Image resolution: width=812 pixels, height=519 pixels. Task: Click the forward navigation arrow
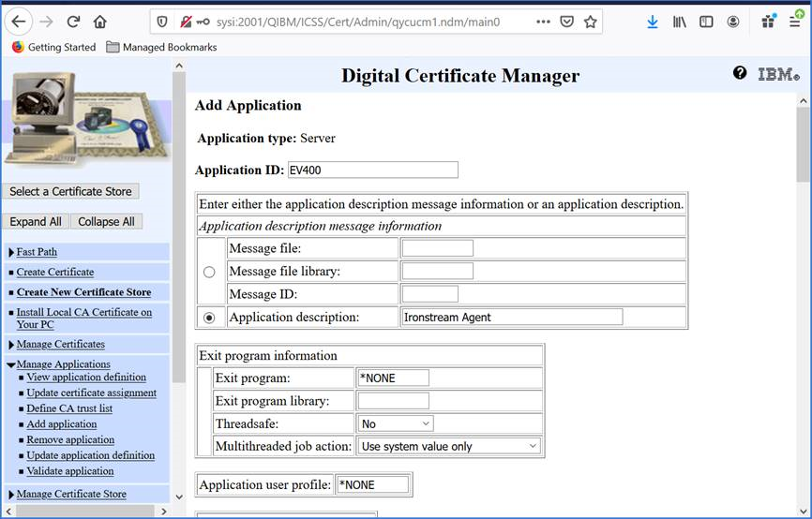47,22
